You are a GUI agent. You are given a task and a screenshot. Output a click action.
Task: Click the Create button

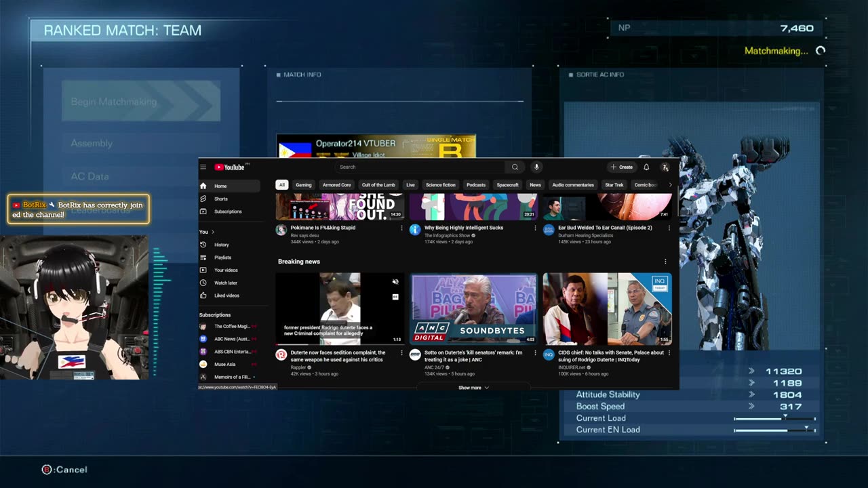point(622,167)
